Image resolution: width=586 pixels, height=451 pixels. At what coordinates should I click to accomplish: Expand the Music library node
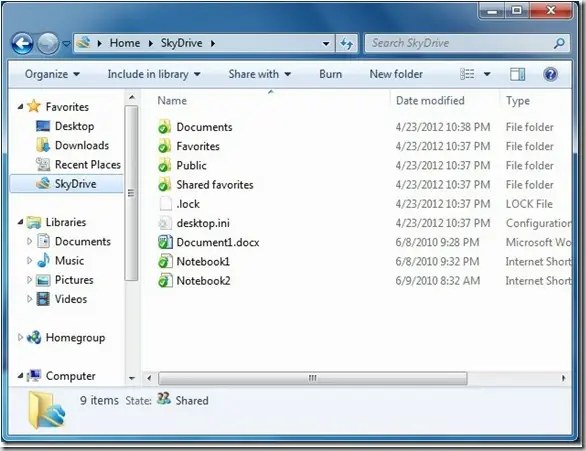pos(30,260)
